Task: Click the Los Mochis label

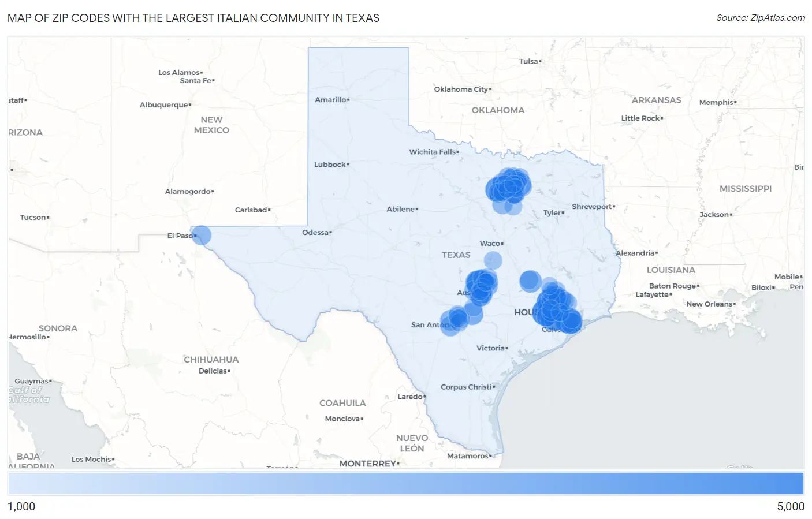Action: pyautogui.click(x=92, y=460)
